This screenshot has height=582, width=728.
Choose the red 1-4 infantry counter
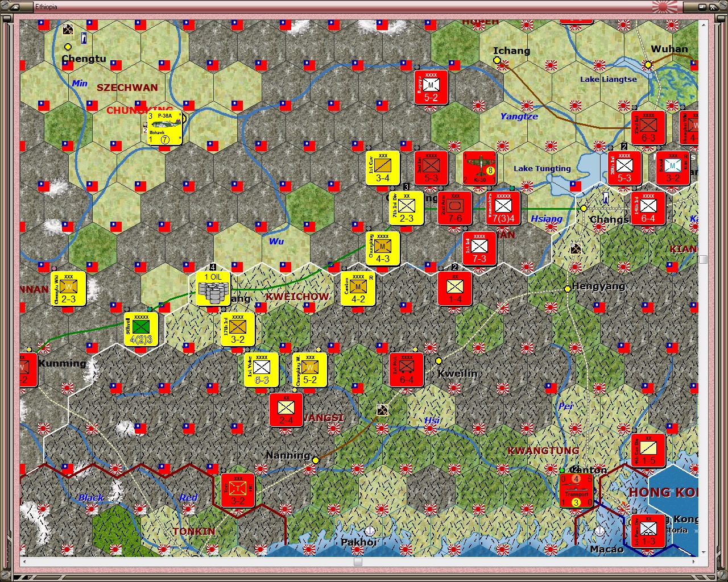[x=455, y=289]
